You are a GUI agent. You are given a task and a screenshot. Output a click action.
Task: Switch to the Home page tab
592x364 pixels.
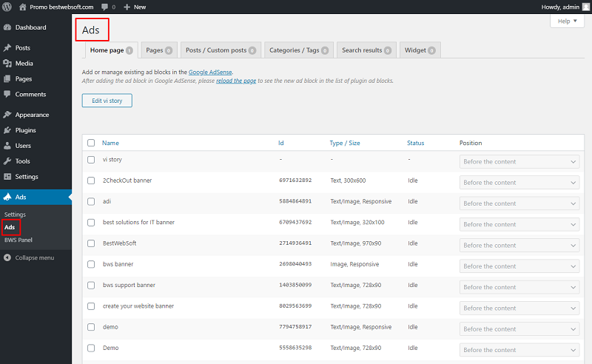coord(111,50)
